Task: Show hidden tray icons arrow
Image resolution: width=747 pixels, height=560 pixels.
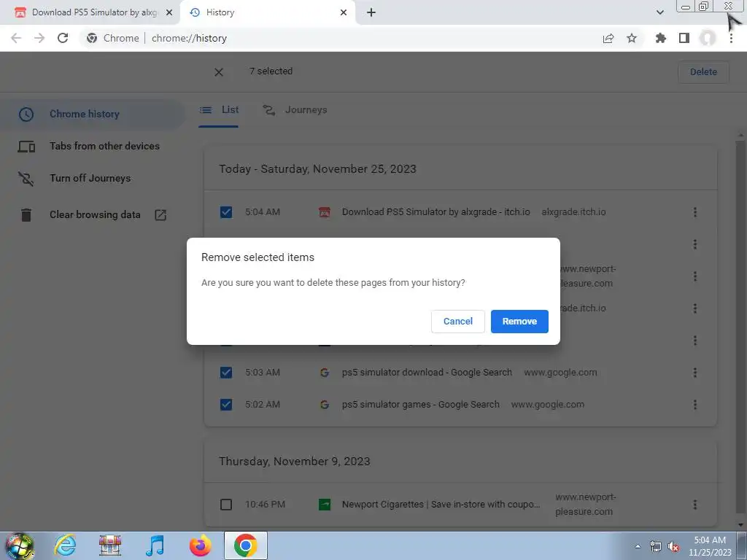Action: 638,547
